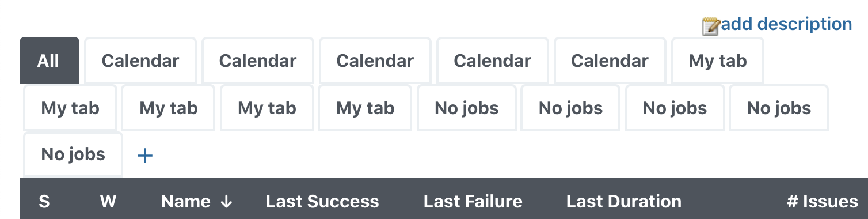Select the My tab in the top row
Image resolution: width=868 pixels, height=219 pixels.
(718, 61)
